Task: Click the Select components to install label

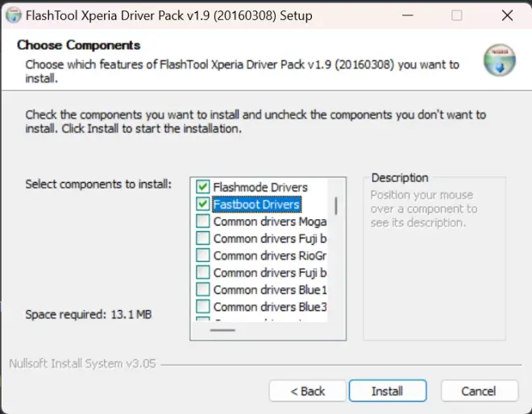Action: (98, 184)
